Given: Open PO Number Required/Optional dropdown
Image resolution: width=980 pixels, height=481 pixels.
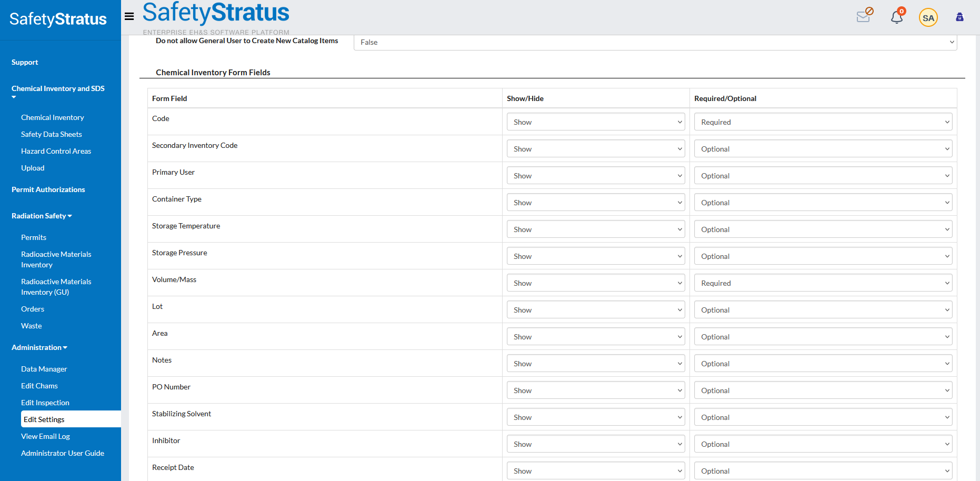Looking at the screenshot, I should 823,390.
